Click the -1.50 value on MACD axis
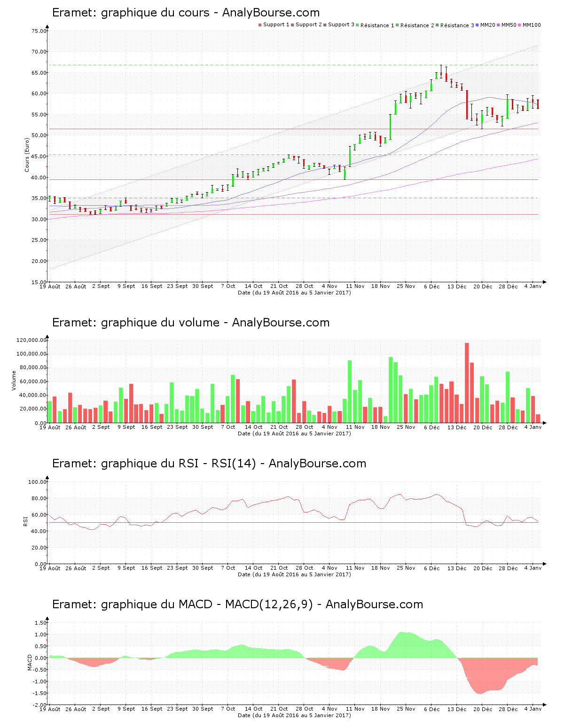564x728 pixels. pyautogui.click(x=40, y=693)
